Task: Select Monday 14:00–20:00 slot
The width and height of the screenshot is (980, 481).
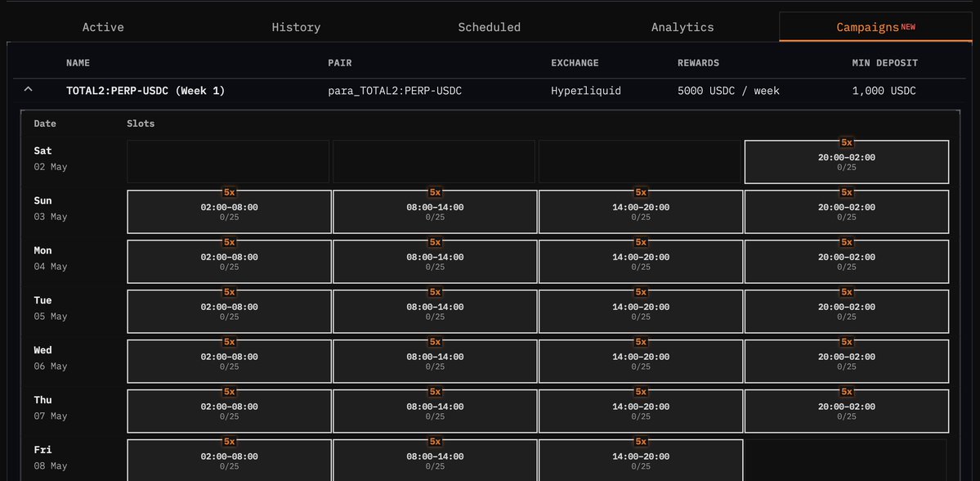Action: click(x=641, y=262)
